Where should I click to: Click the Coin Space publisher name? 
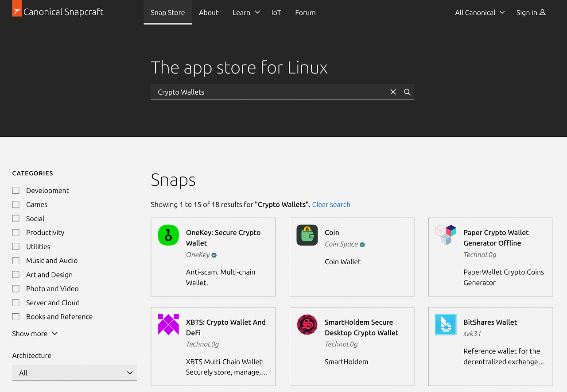(341, 244)
